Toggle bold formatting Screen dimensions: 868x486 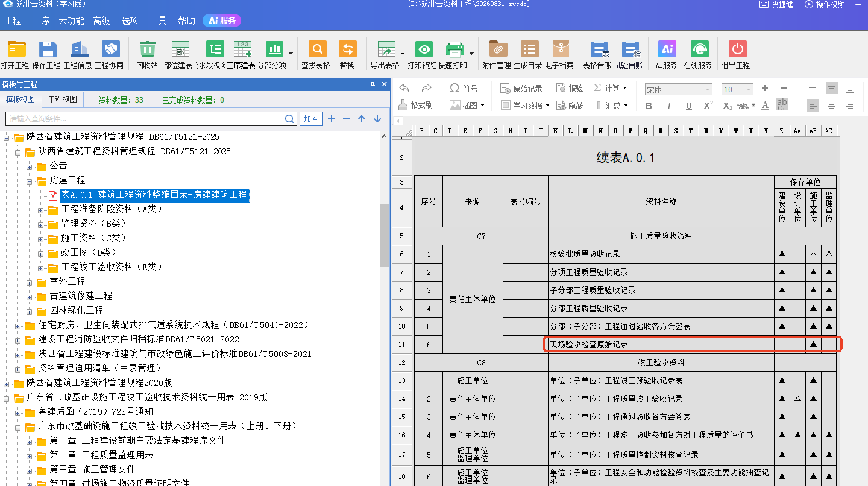click(x=649, y=106)
